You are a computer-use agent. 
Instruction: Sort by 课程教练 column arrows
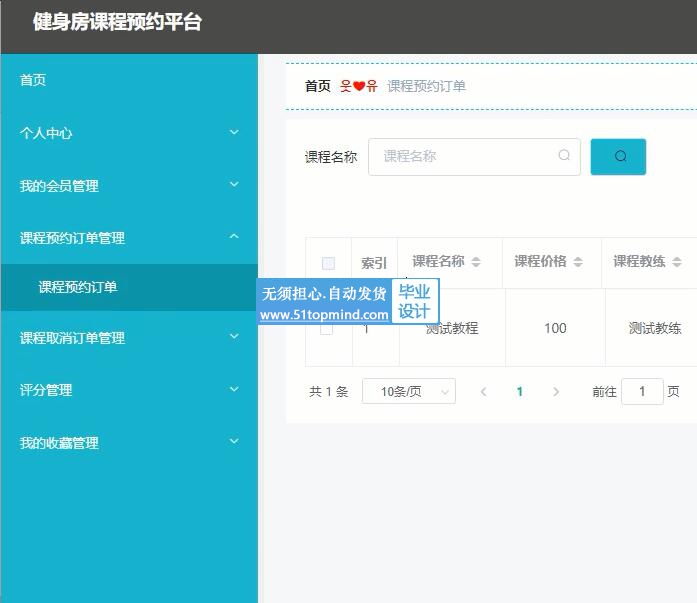(677, 262)
